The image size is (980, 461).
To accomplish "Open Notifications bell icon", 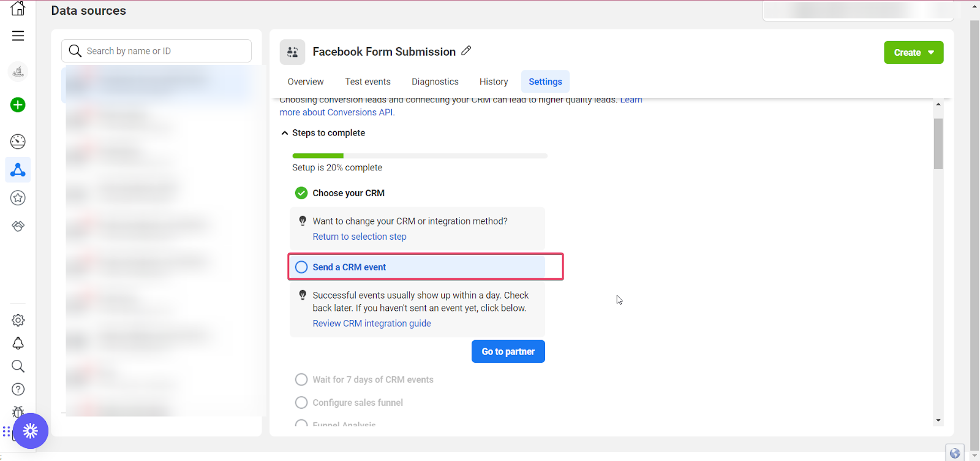I will (x=18, y=343).
